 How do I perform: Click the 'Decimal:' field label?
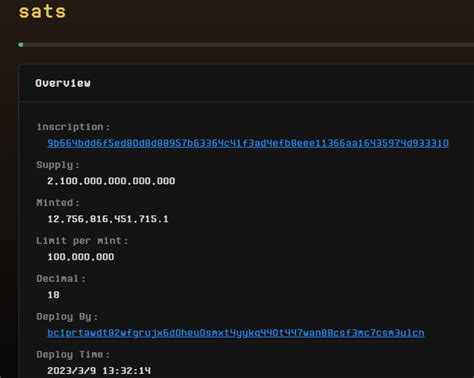[61, 279]
